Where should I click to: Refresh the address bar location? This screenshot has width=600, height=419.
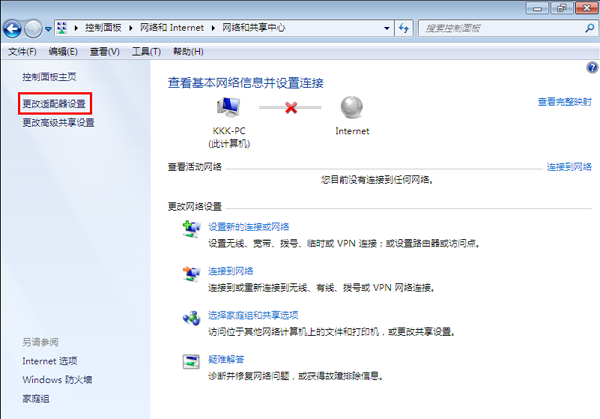coord(403,30)
